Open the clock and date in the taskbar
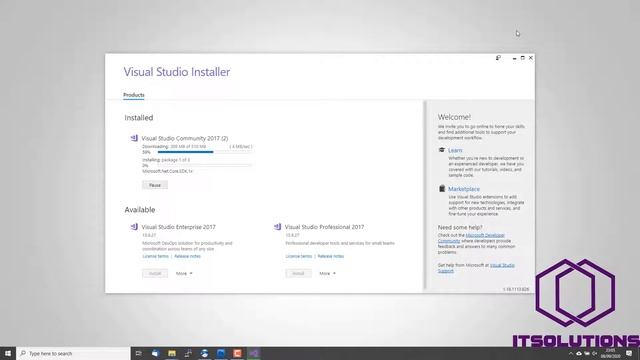640x360 pixels. 610,353
